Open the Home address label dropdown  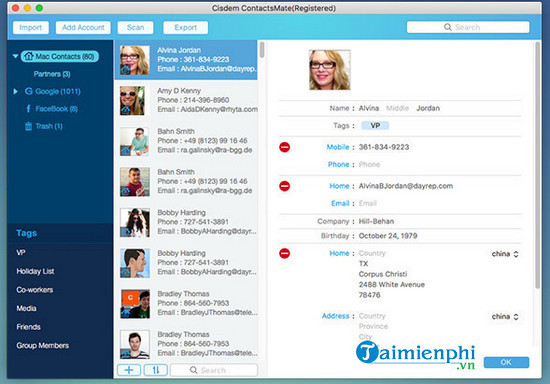[x=339, y=253]
